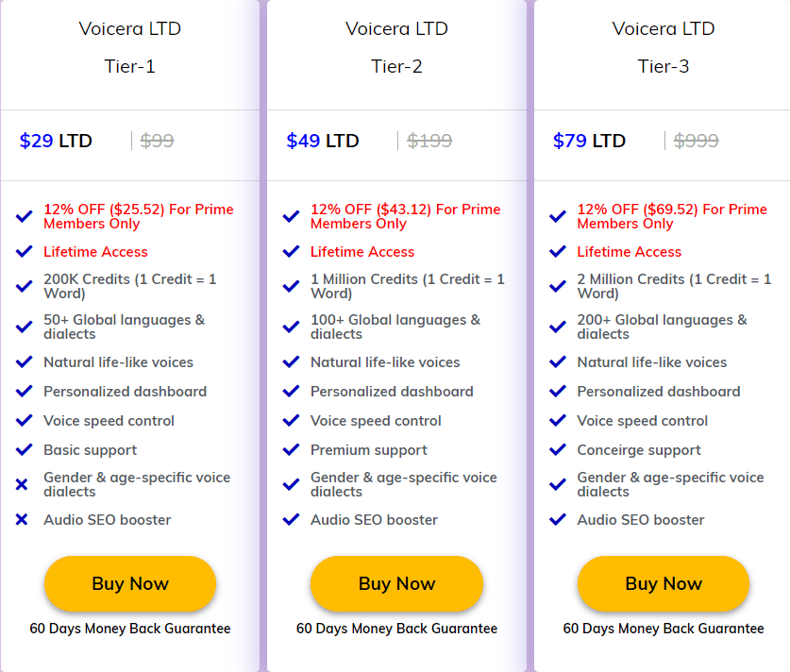Click Buy Now under Tier-3
The image size is (790, 672).
pyautogui.click(x=663, y=583)
